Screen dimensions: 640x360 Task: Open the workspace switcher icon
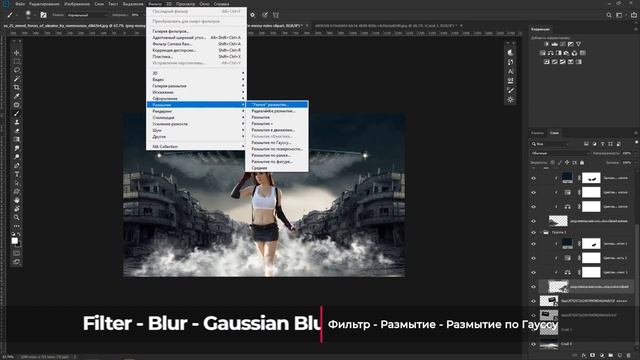pos(619,15)
